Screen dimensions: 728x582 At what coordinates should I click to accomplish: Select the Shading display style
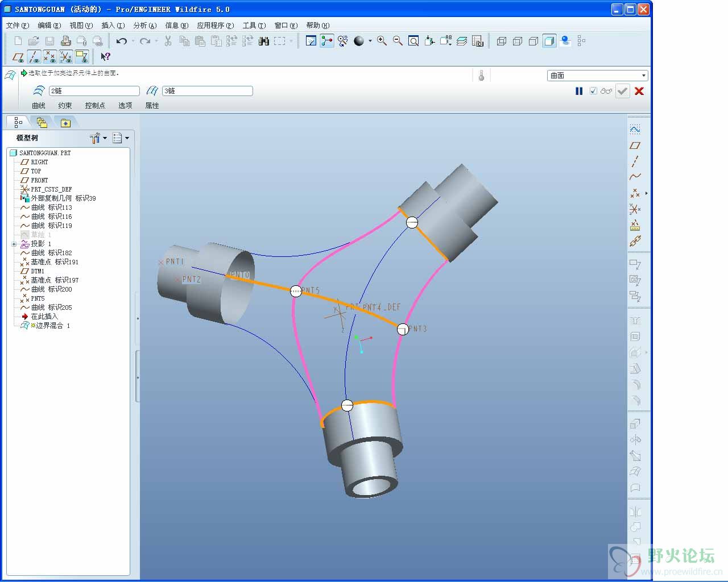pyautogui.click(x=549, y=41)
